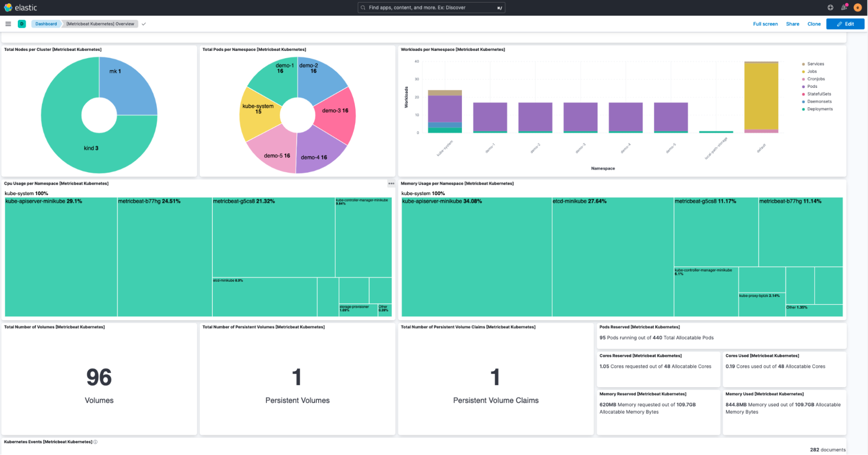The width and height of the screenshot is (868, 455).
Task: Select the demo-2 16 pie slice
Action: [x=319, y=80]
